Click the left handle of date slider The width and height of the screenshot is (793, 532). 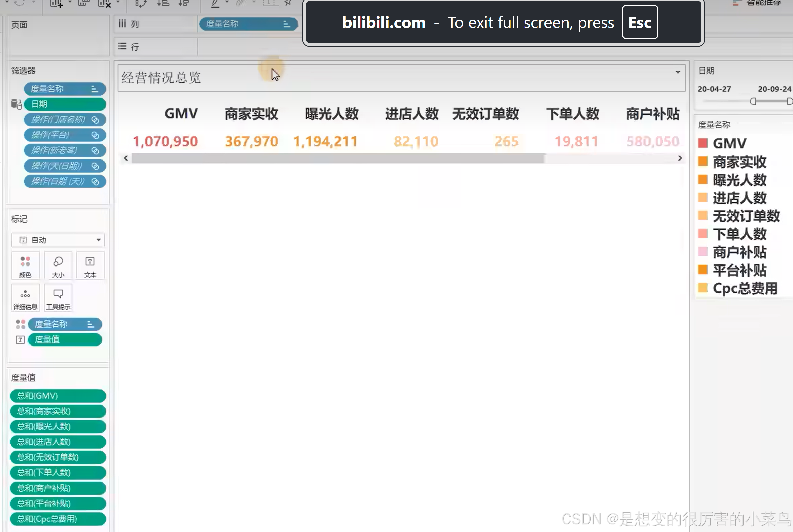click(753, 101)
